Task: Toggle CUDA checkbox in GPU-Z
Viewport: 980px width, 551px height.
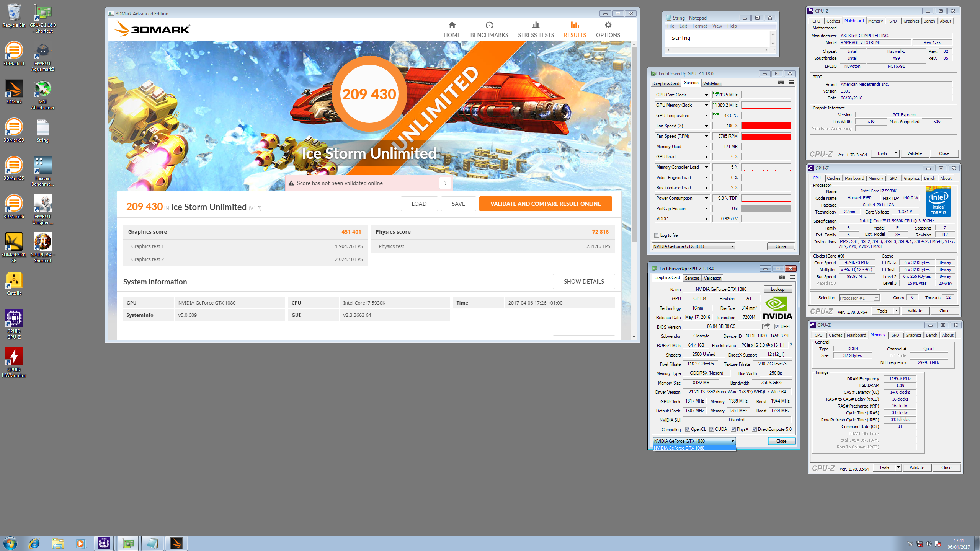Action: click(712, 429)
